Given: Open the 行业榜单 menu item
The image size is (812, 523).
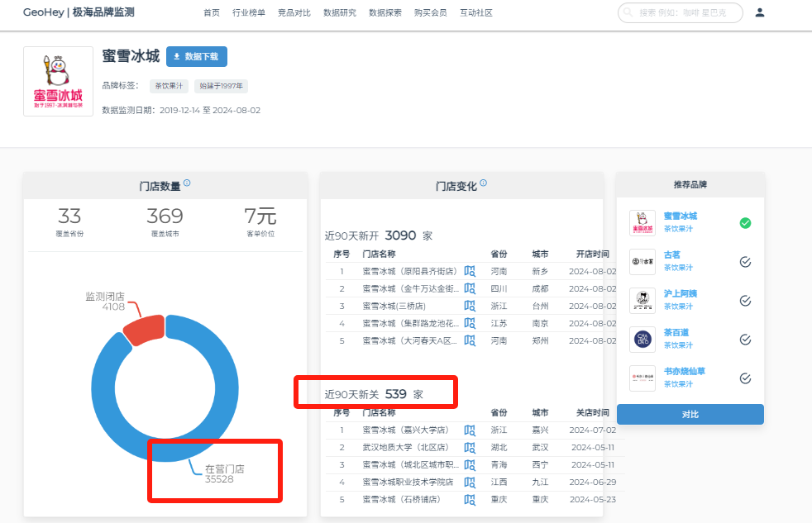Looking at the screenshot, I should (x=249, y=12).
